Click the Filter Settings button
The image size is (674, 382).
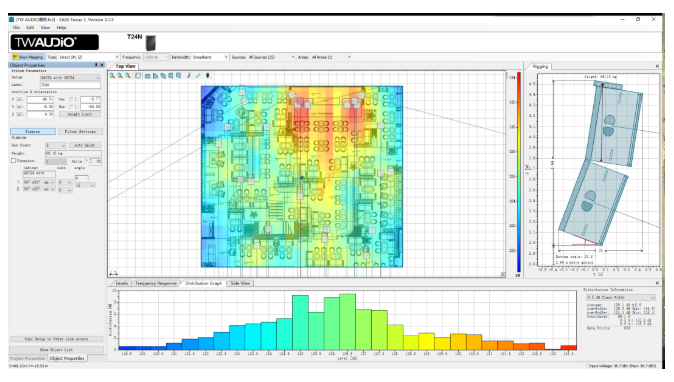coord(80,131)
